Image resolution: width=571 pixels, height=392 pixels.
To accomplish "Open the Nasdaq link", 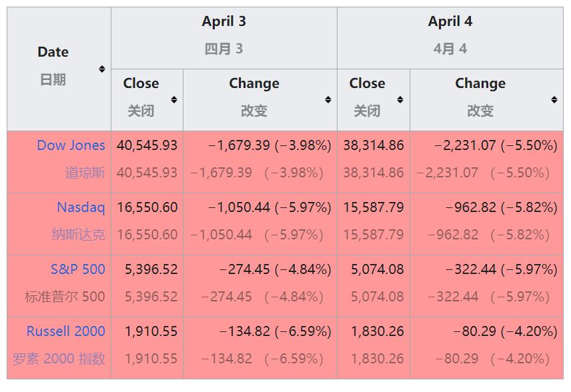I will click(x=81, y=207).
